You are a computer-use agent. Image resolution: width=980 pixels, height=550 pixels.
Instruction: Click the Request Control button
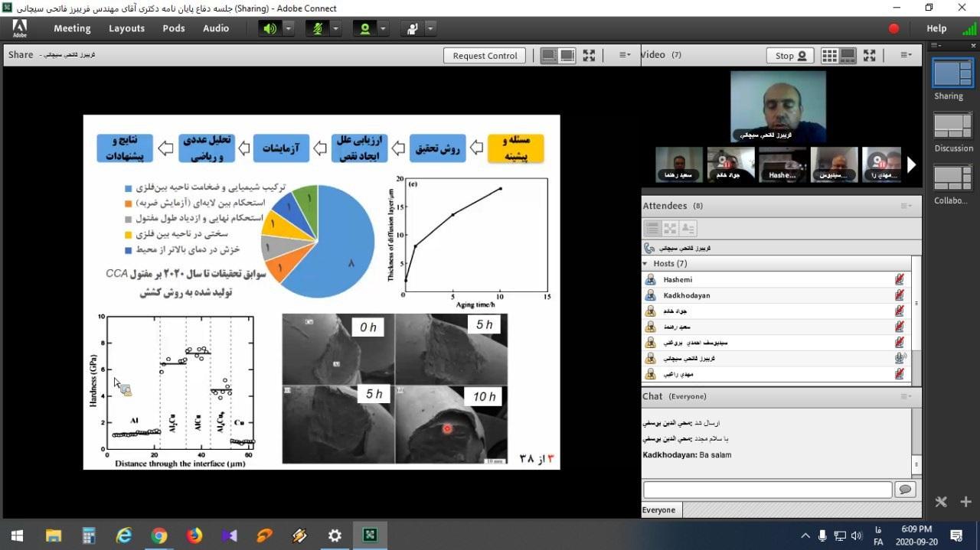click(485, 55)
